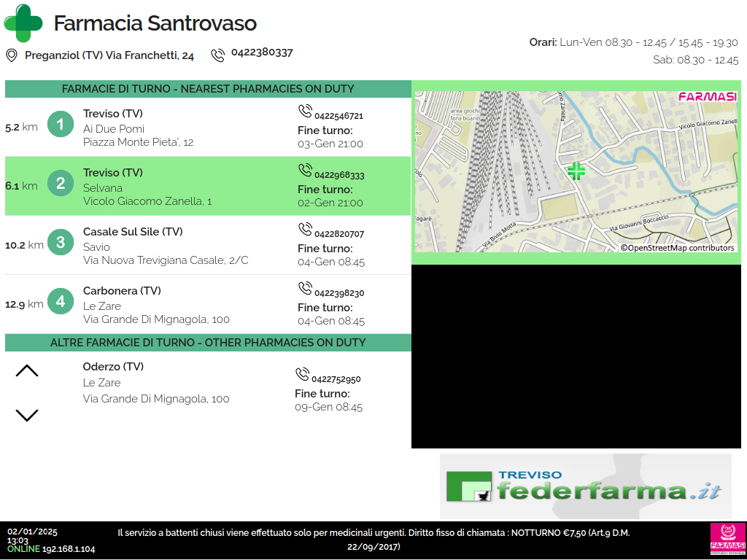Click the number 4 circle badge
This screenshot has width=747, height=560.
(x=61, y=302)
